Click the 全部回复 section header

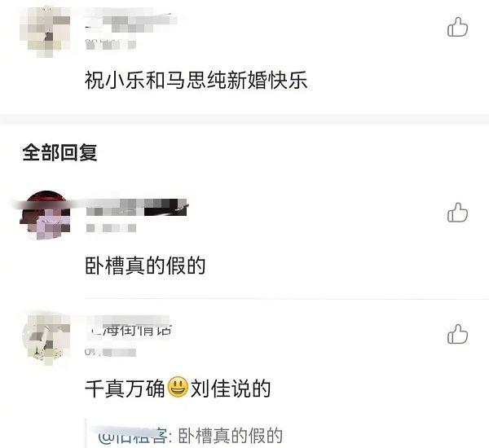59,153
